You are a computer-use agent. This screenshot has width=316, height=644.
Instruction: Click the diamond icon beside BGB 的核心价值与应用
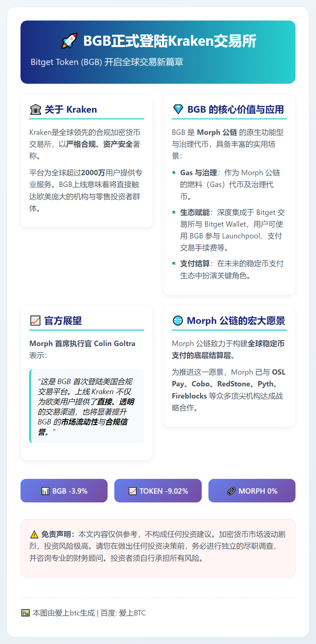[178, 109]
